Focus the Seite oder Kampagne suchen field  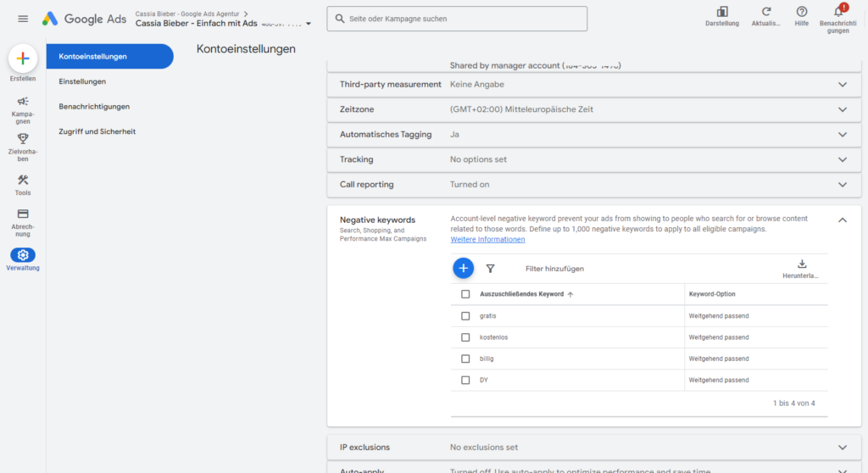pyautogui.click(x=457, y=19)
